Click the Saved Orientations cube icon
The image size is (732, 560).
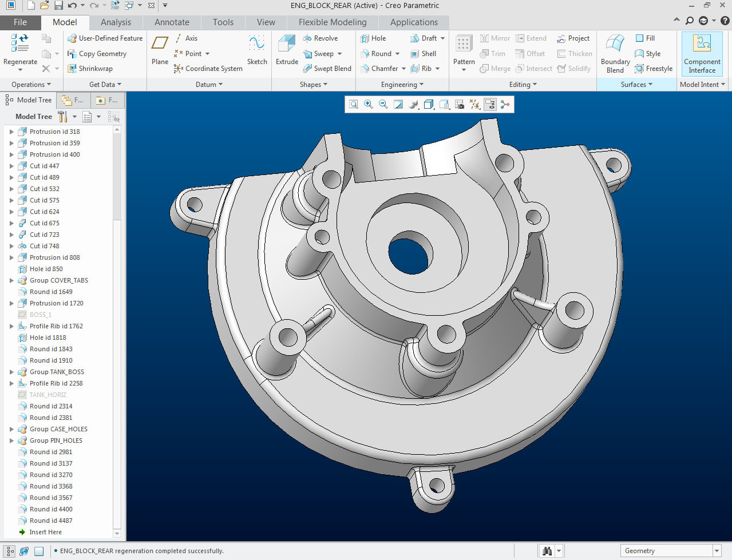pyautogui.click(x=429, y=104)
